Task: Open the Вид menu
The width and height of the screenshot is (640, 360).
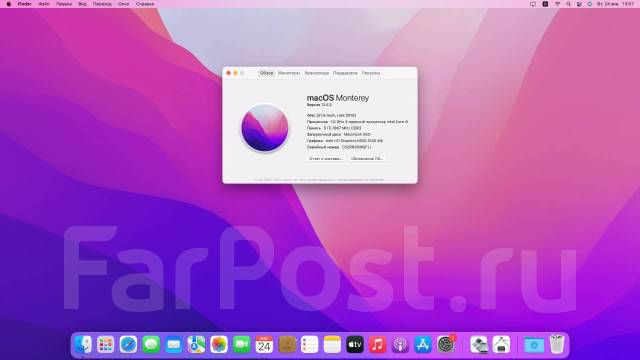Action: [82, 4]
